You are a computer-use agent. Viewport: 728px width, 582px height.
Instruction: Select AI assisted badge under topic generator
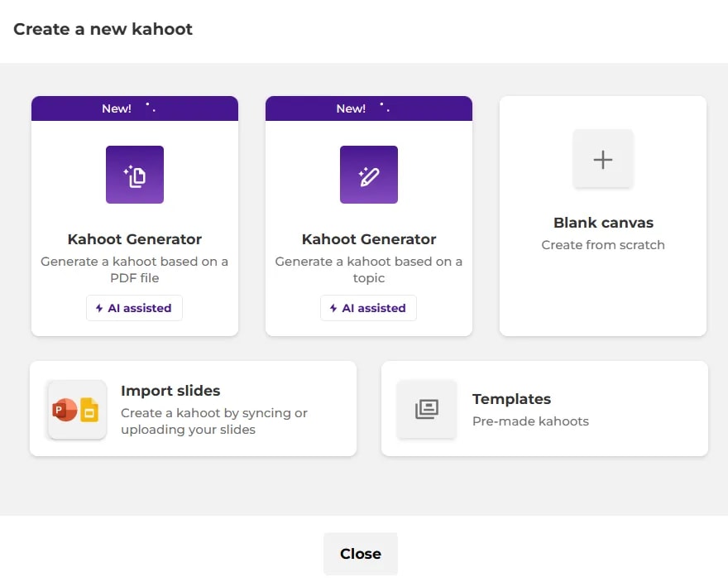(368, 308)
